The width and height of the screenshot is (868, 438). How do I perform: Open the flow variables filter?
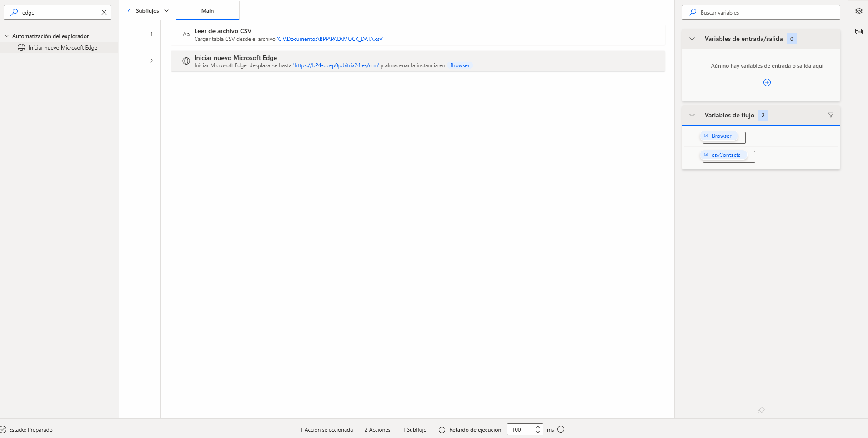[831, 115]
